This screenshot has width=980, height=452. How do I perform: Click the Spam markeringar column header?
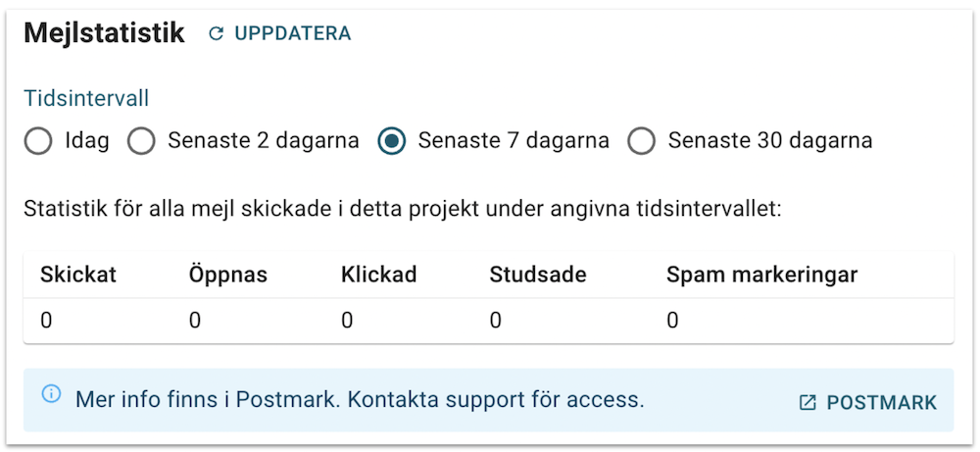[x=761, y=275]
